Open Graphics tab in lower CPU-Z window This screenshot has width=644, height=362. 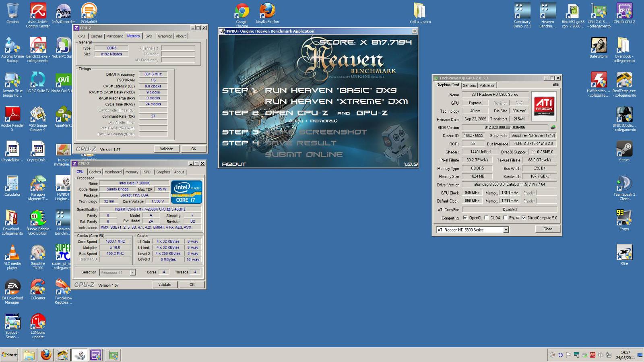pyautogui.click(x=163, y=172)
